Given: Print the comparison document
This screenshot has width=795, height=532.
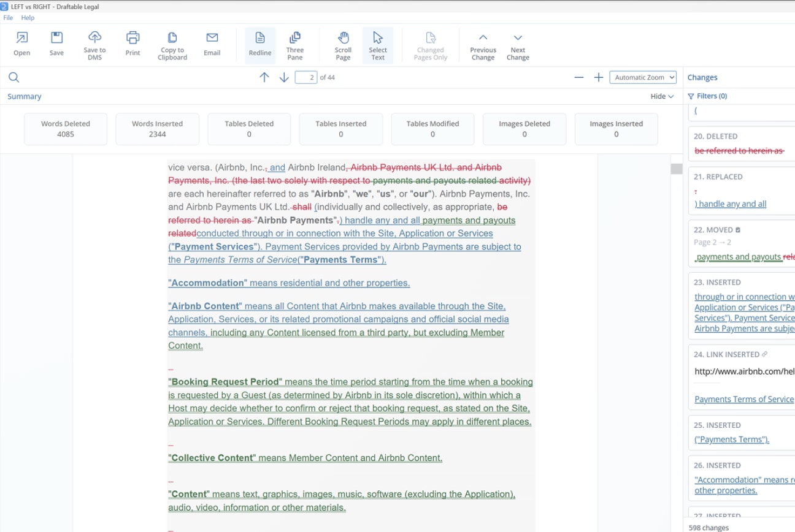Looking at the screenshot, I should [x=132, y=45].
